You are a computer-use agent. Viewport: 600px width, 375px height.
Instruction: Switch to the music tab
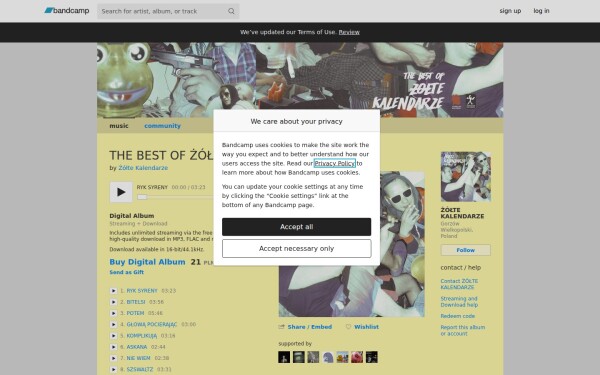click(x=119, y=126)
